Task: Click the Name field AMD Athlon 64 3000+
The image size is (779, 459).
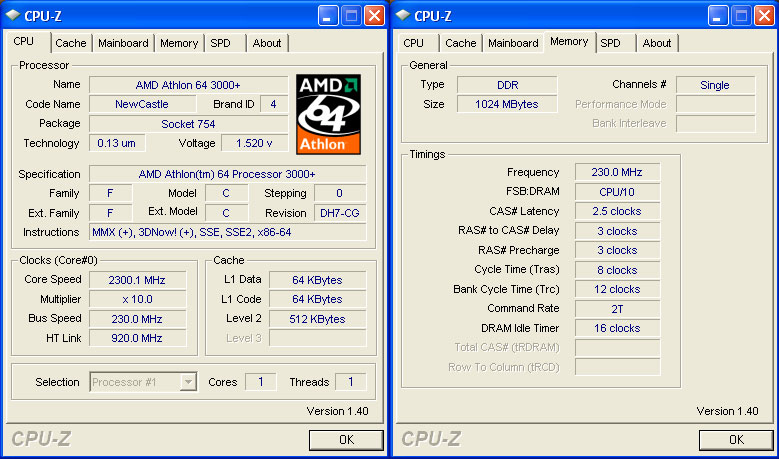Action: 188,85
